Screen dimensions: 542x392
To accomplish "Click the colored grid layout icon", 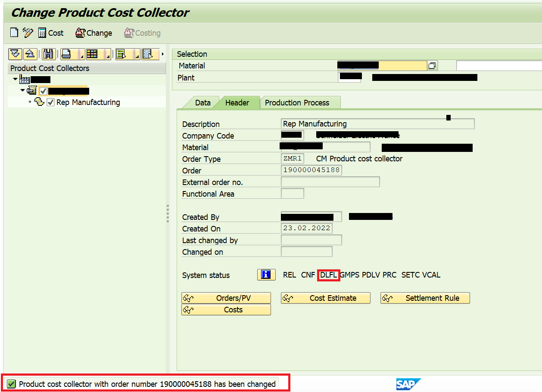I will pos(93,54).
